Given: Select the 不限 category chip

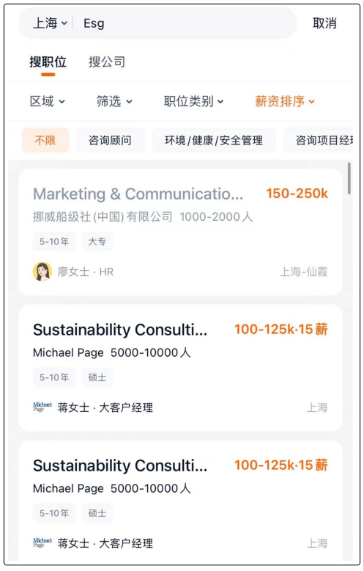Looking at the screenshot, I should tap(45, 140).
